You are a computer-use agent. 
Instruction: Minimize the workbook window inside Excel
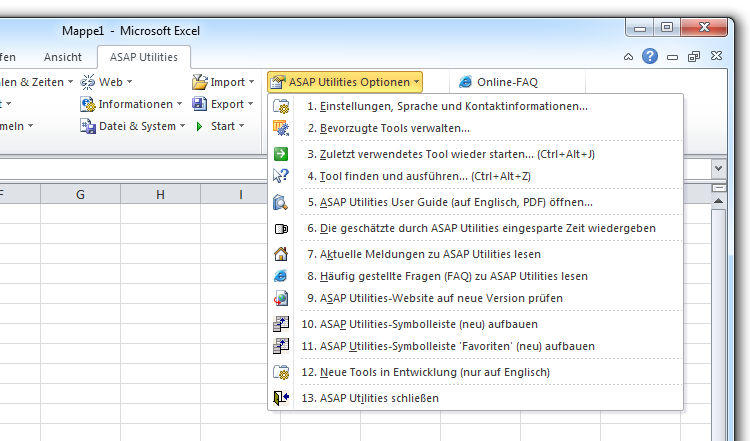pyautogui.click(x=672, y=57)
